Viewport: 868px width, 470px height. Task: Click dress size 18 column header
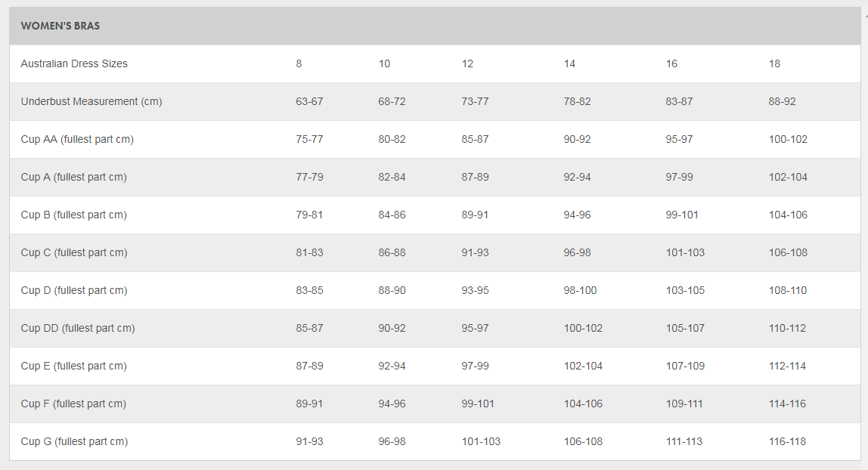(x=774, y=63)
